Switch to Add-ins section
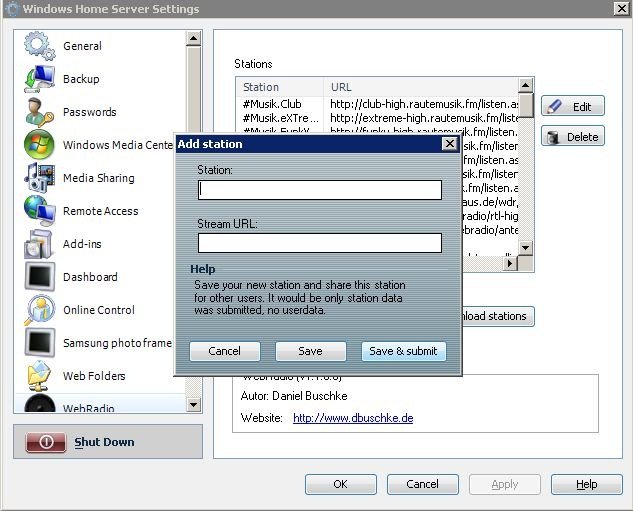The width and height of the screenshot is (633, 511). pos(82,244)
